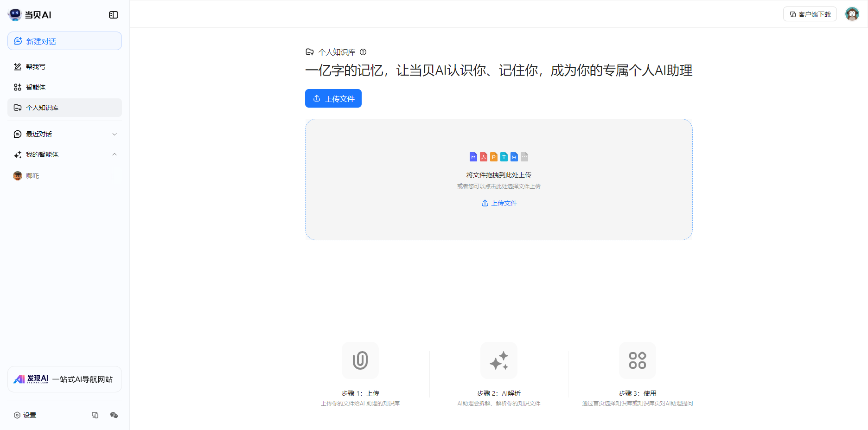Open the 哪吒 agent
This screenshot has height=430, width=868.
tap(32, 176)
